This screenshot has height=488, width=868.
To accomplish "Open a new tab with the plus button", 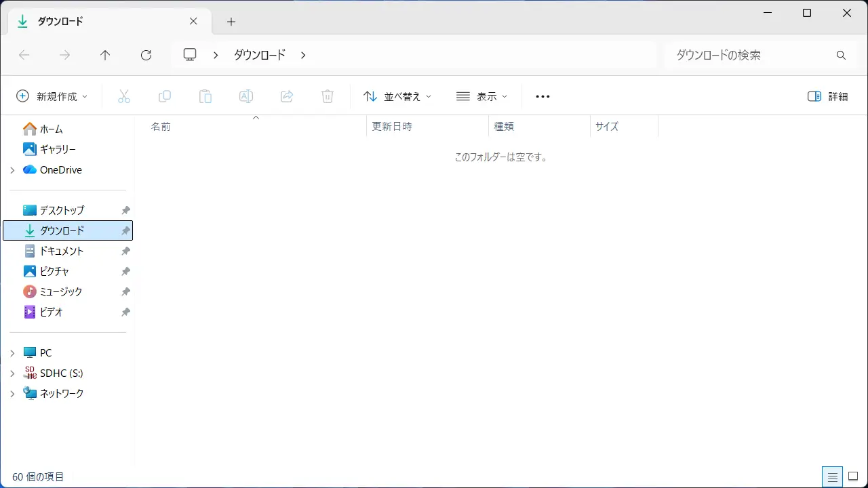I will pos(231,21).
